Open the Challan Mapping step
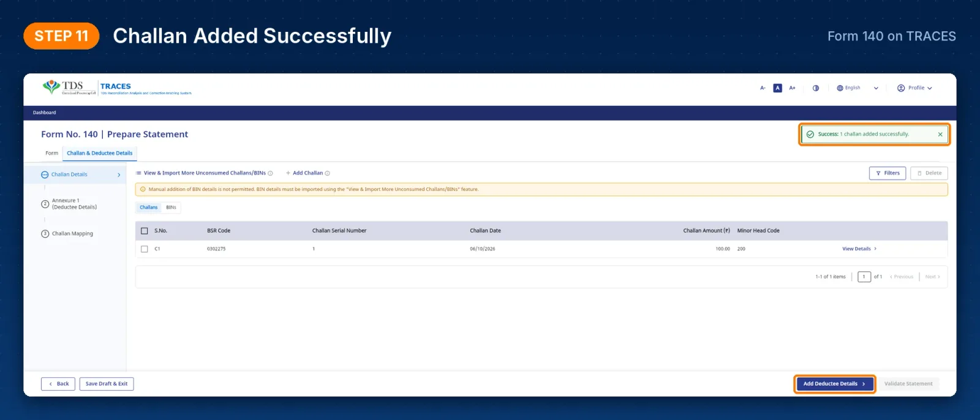This screenshot has width=980, height=420. pos(72,234)
